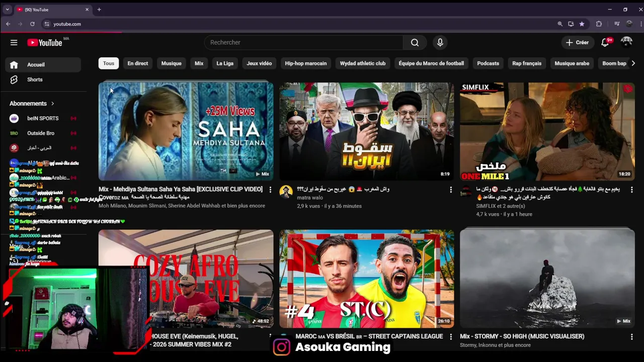
Task: Open the YouTube hamburger guide menu
Action: (x=14, y=43)
